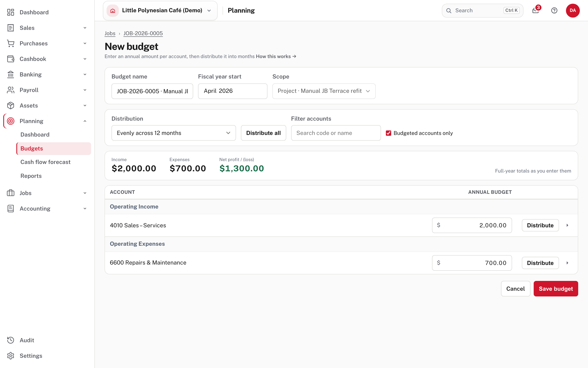Click the Distribute all button
The image size is (588, 368).
(x=263, y=133)
